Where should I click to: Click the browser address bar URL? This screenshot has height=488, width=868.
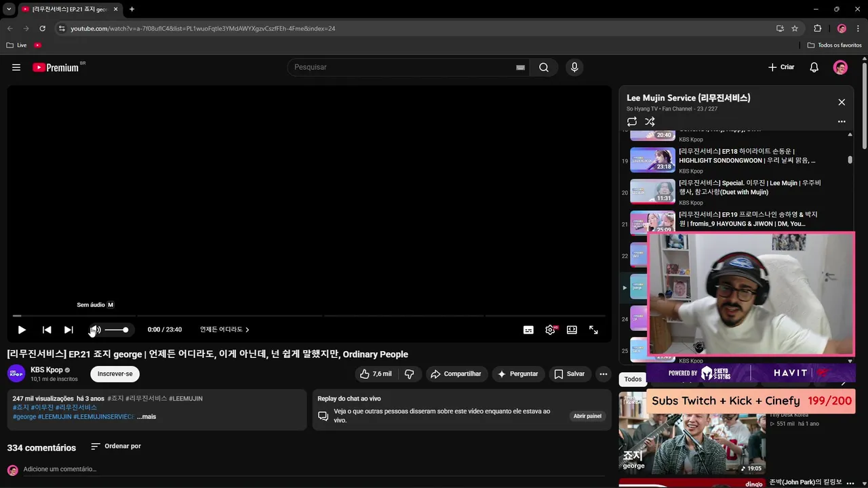pyautogui.click(x=203, y=28)
